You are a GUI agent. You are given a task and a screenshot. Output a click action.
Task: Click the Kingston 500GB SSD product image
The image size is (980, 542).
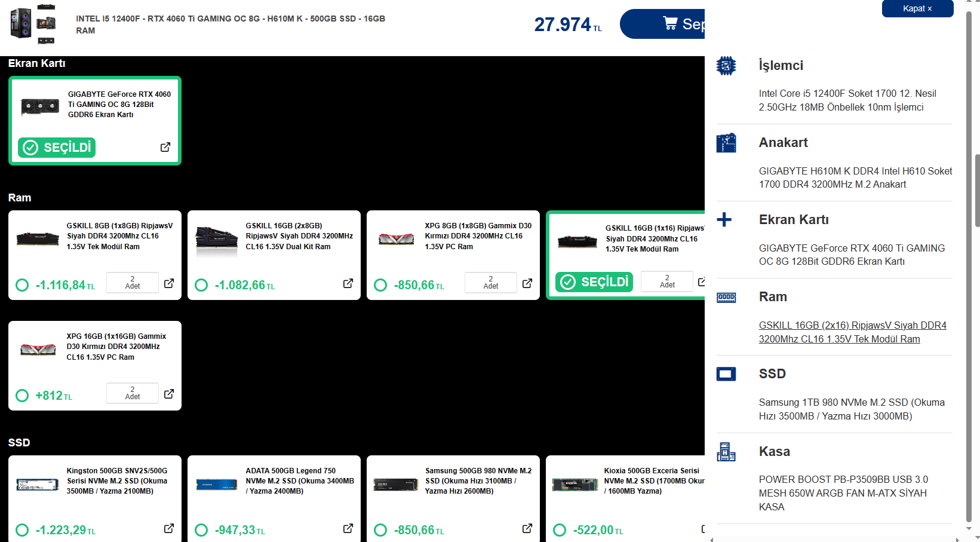38,485
